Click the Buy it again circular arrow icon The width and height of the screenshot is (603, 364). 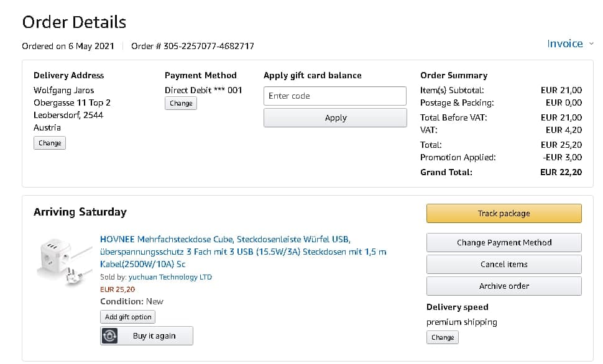tap(110, 336)
